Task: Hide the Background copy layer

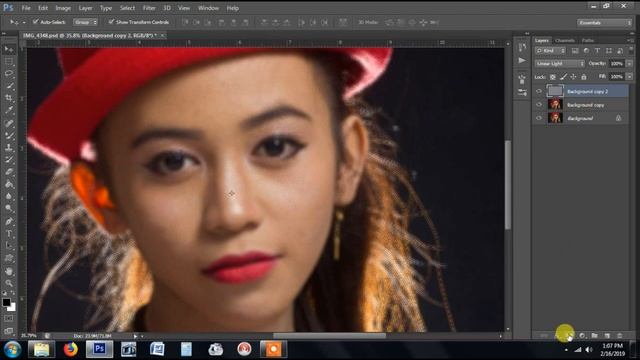Action: point(539,105)
